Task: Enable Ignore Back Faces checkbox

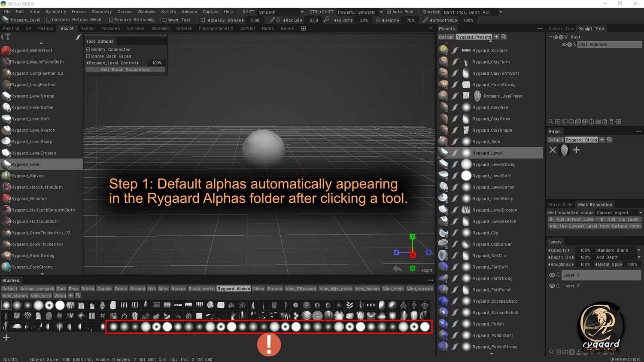Action: tap(88, 56)
